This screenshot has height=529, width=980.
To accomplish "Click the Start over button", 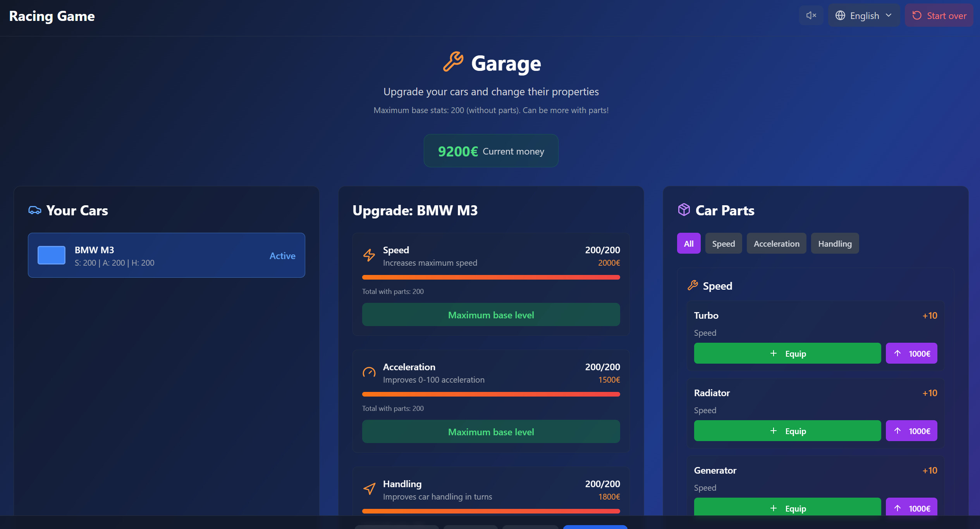I will (x=939, y=15).
